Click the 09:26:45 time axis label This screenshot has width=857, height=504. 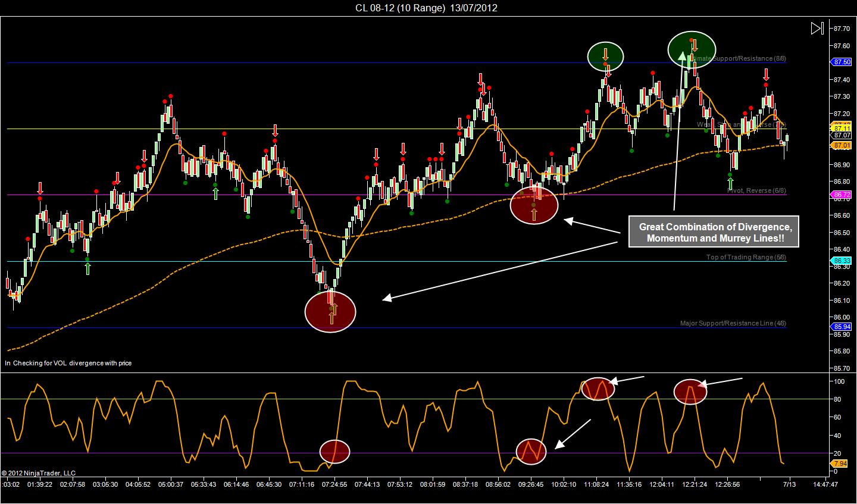(x=531, y=484)
